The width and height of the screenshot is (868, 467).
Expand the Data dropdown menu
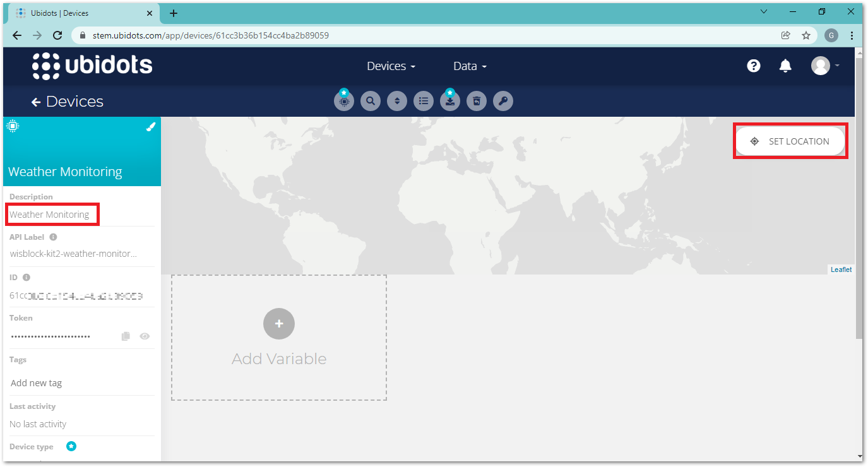tap(470, 66)
